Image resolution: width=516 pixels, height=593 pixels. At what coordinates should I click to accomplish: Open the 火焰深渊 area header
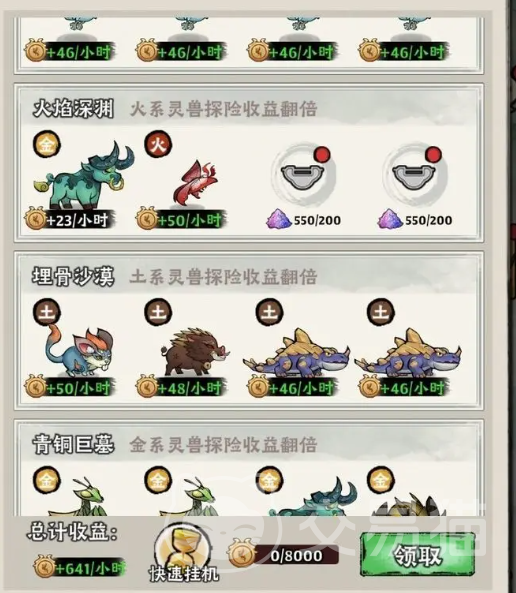(x=73, y=109)
